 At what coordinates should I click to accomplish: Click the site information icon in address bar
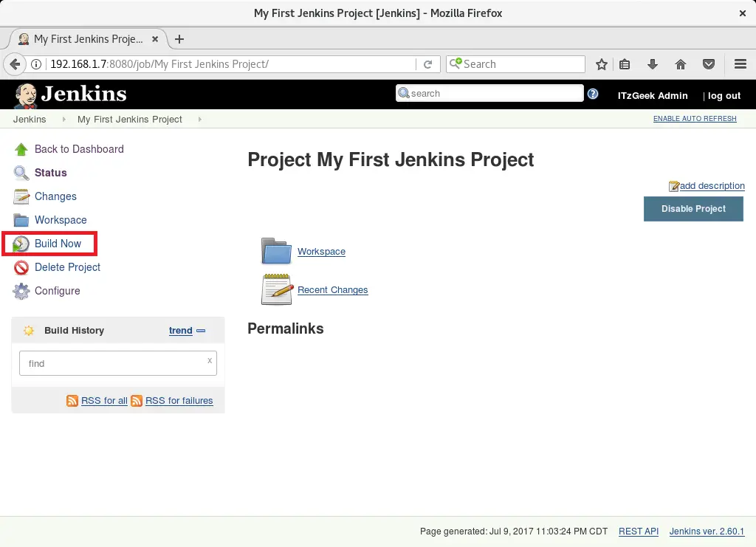click(x=36, y=64)
